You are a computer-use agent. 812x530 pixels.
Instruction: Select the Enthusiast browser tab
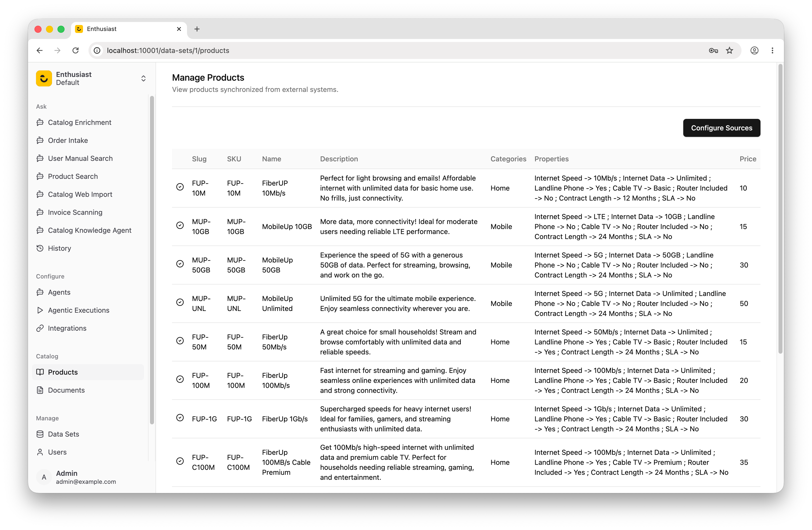click(129, 29)
